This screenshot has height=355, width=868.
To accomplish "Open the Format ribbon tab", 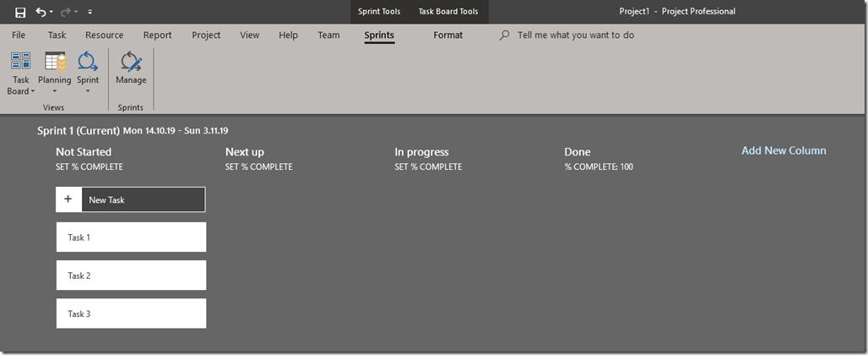I will 448,35.
